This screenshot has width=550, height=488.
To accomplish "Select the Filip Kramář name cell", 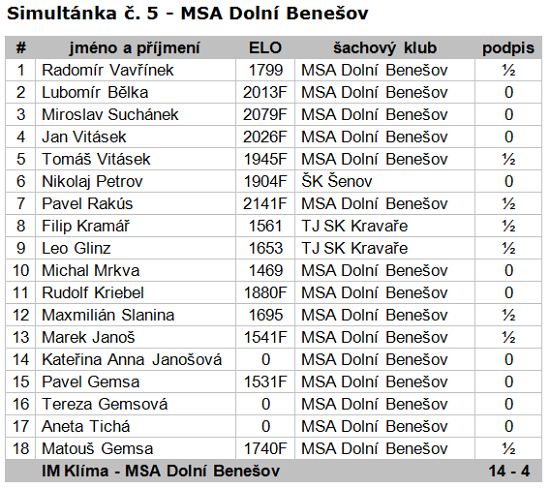I will [135, 226].
